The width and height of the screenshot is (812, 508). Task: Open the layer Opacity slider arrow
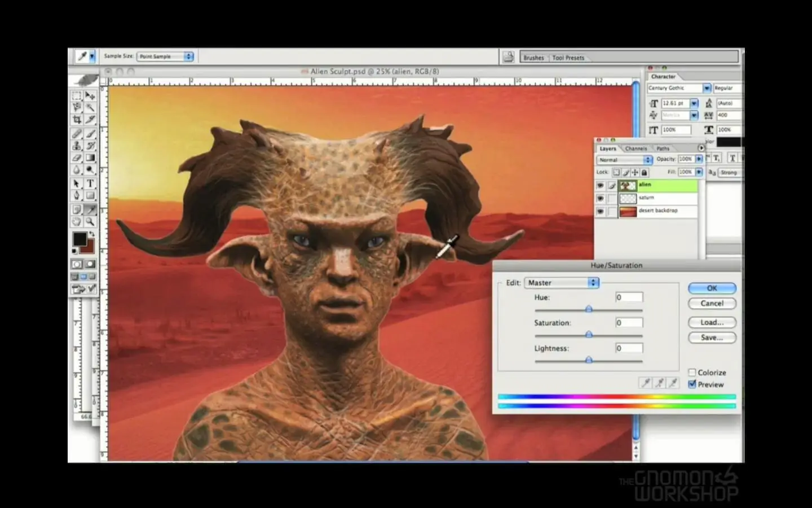click(699, 159)
